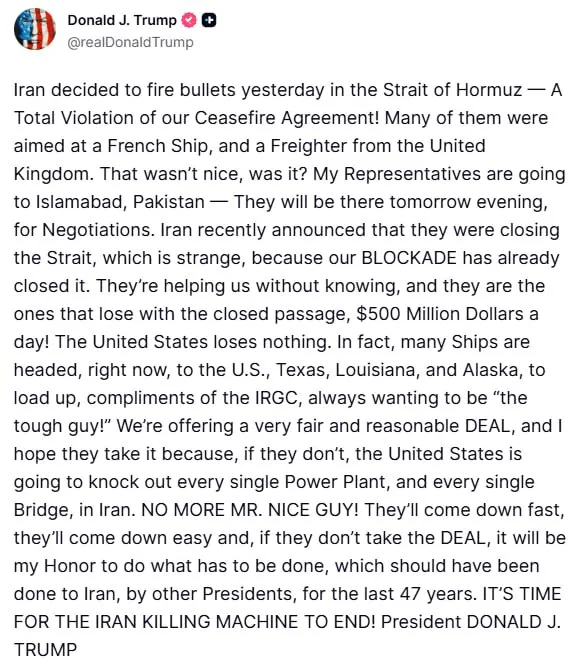Click the quoted phrase "tough guy!"
The width and height of the screenshot is (584, 667).
62,426
